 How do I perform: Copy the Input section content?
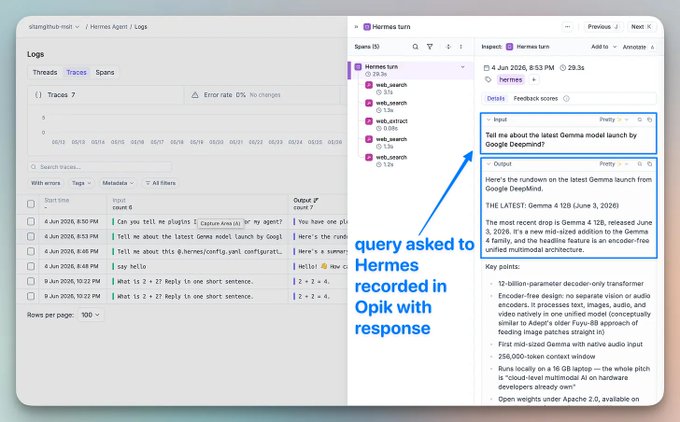pos(650,120)
